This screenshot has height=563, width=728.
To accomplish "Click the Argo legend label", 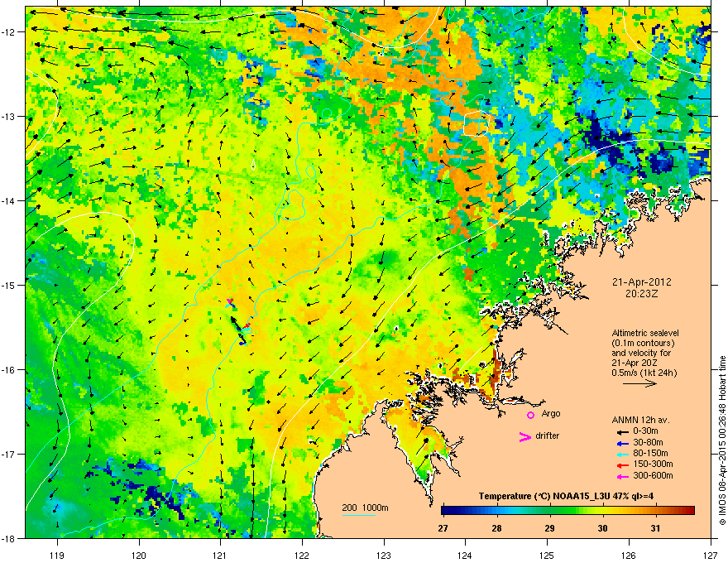I will tap(551, 413).
